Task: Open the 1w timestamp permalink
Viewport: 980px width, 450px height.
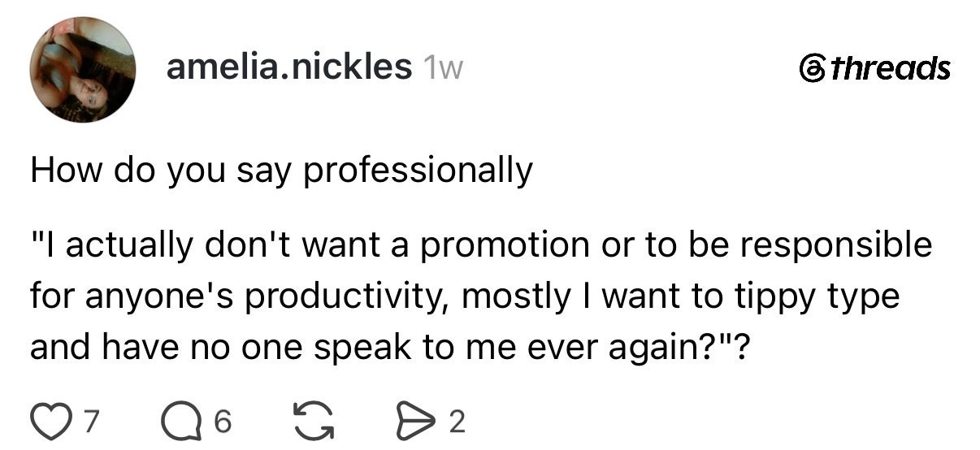Action: pyautogui.click(x=443, y=69)
